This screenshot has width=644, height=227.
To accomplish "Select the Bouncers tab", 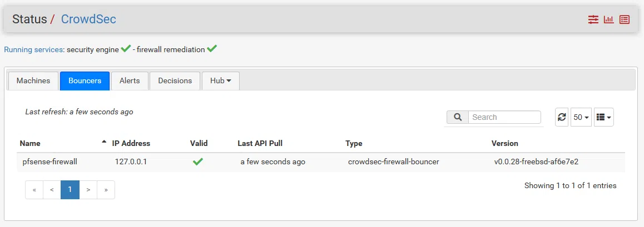I will (x=85, y=80).
